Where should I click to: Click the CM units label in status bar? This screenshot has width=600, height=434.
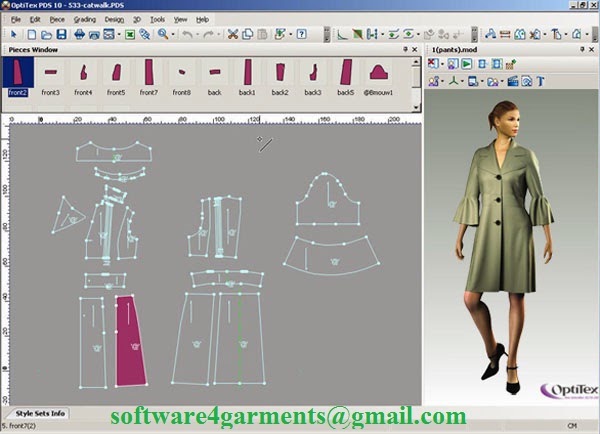tap(572, 426)
